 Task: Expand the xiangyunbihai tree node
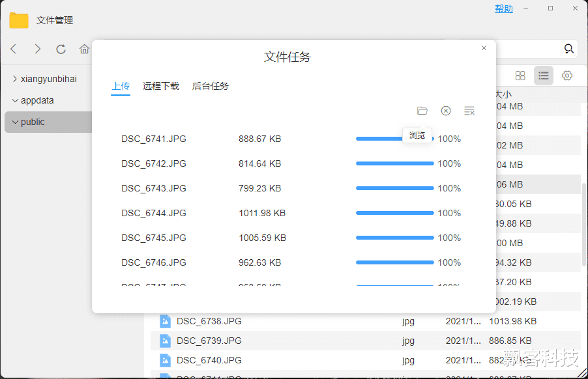coord(14,78)
